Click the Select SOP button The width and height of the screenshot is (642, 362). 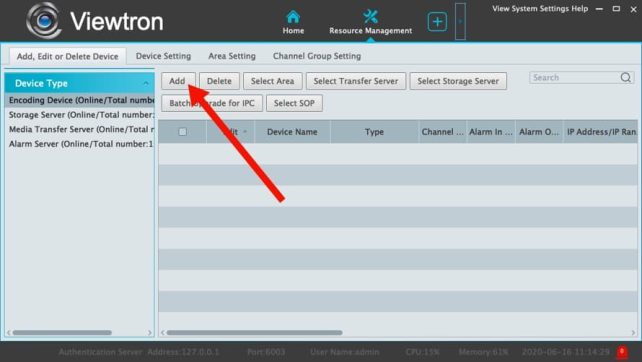coord(294,103)
